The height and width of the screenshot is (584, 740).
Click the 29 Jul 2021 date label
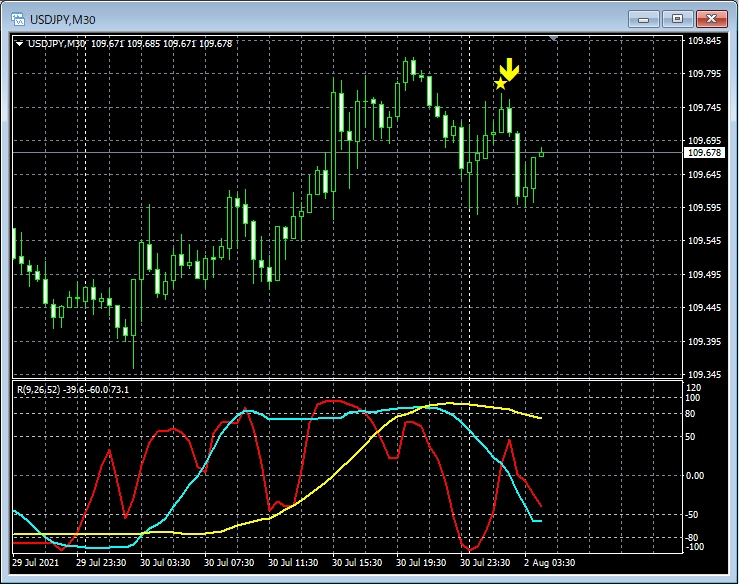(x=36, y=562)
